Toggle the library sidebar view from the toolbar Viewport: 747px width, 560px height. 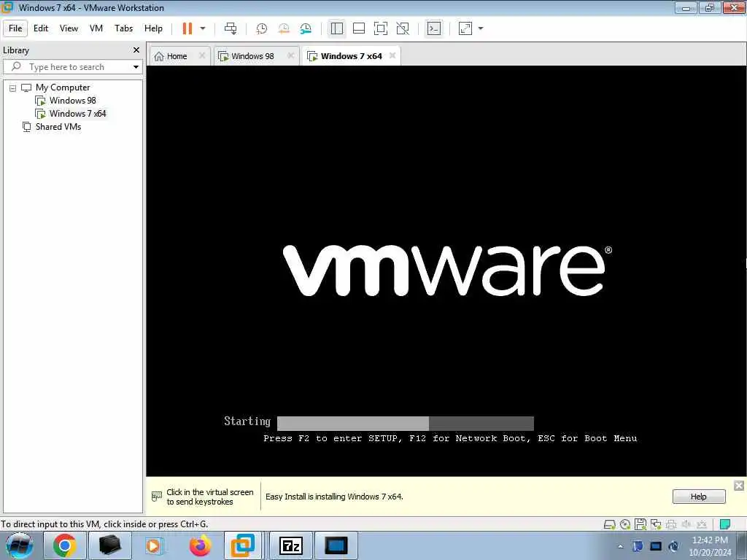coord(337,28)
